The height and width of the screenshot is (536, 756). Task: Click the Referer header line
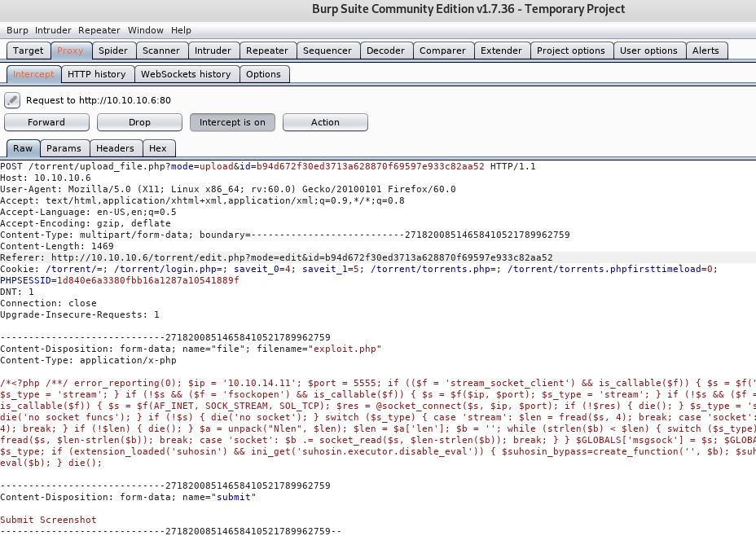276,258
